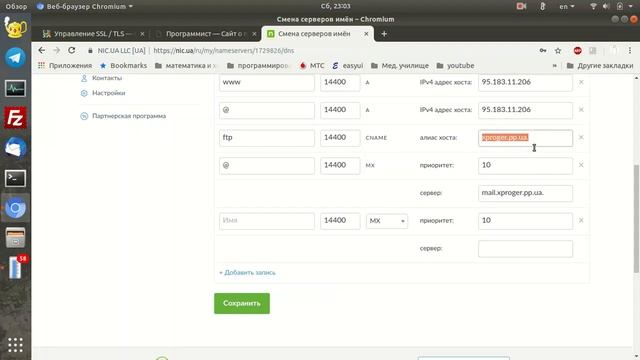Image resolution: width=640 pixels, height=360 pixels.
Task: Open the system monitor dock icon
Action: (15, 88)
